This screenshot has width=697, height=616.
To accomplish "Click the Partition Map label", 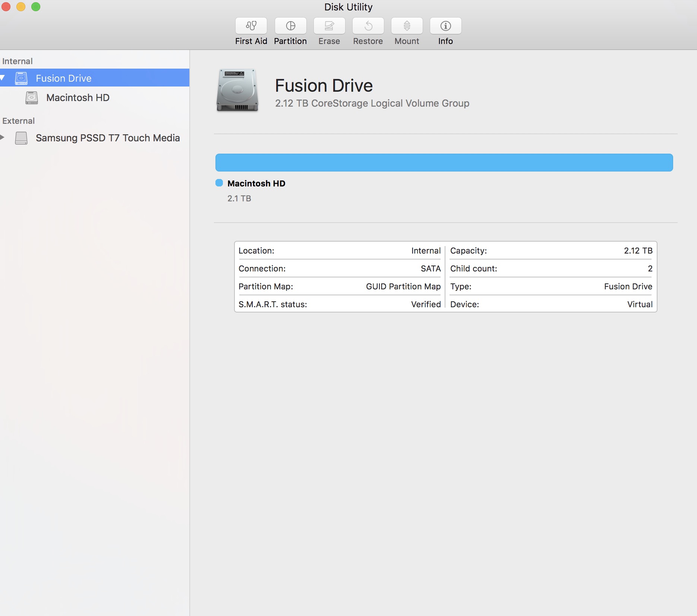I will 266,286.
